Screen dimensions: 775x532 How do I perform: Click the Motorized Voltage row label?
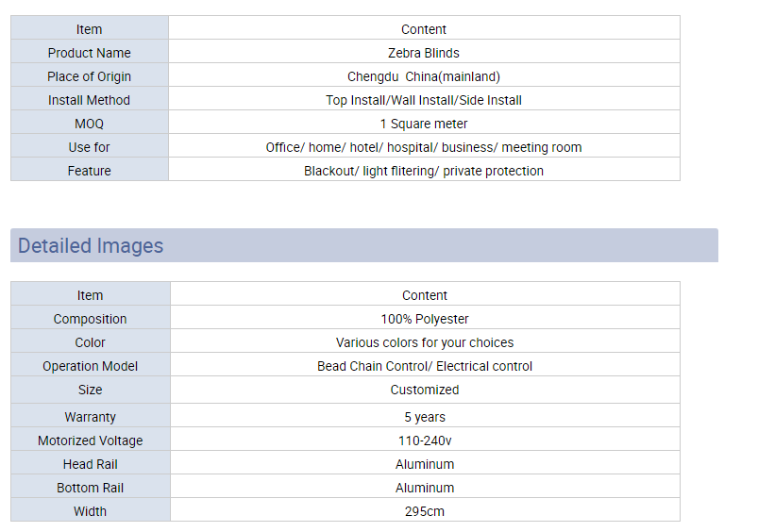(x=91, y=441)
